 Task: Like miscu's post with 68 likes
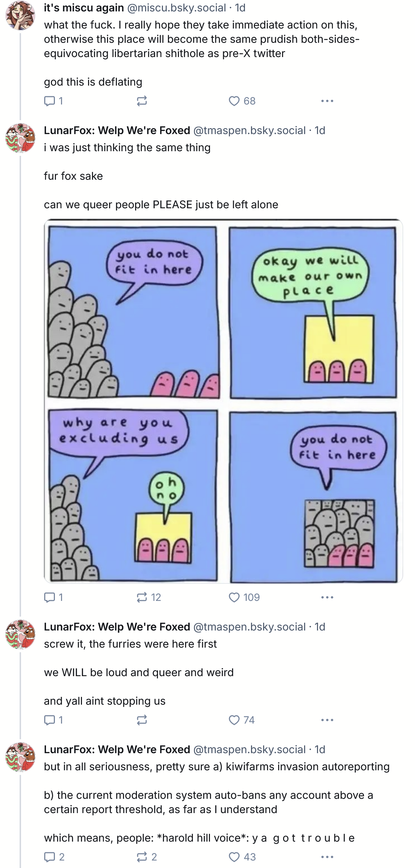click(x=234, y=101)
